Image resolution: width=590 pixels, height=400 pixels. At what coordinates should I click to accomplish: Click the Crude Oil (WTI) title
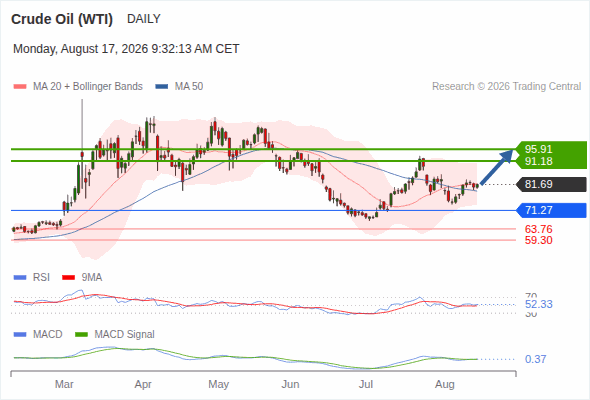click(x=62, y=19)
